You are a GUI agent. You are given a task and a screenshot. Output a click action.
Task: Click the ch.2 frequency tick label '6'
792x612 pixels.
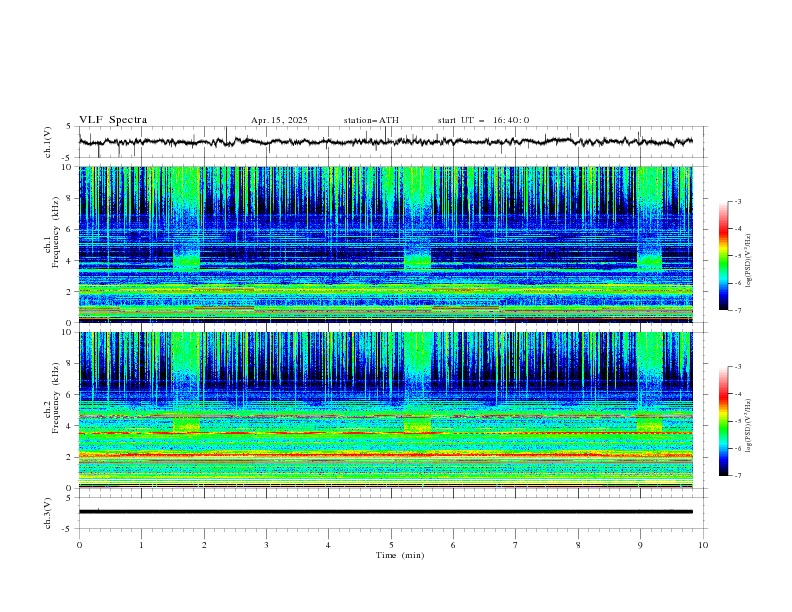[71, 394]
